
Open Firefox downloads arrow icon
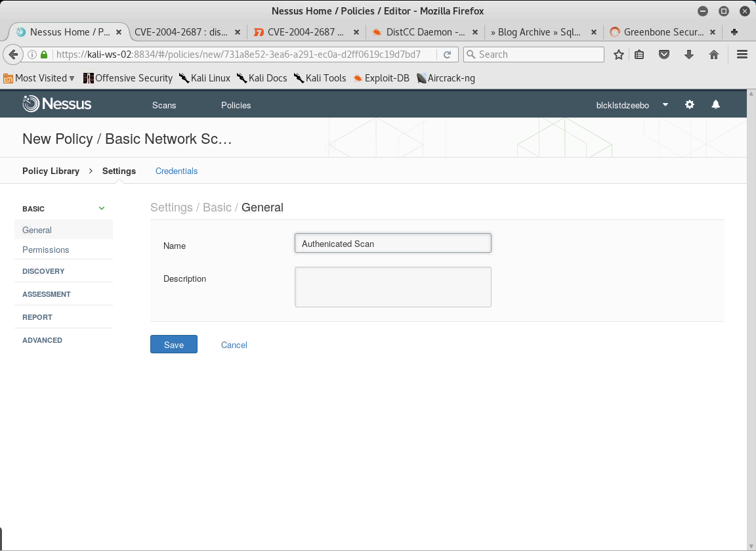(689, 55)
